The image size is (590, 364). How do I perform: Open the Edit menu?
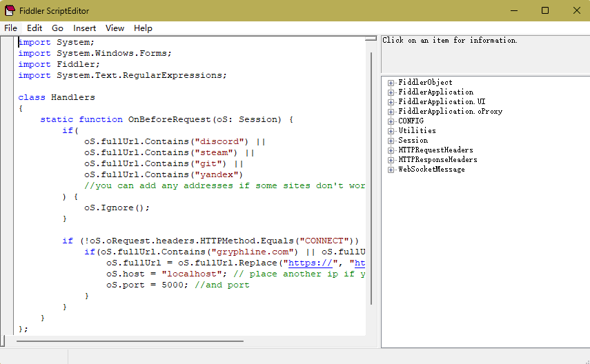35,28
